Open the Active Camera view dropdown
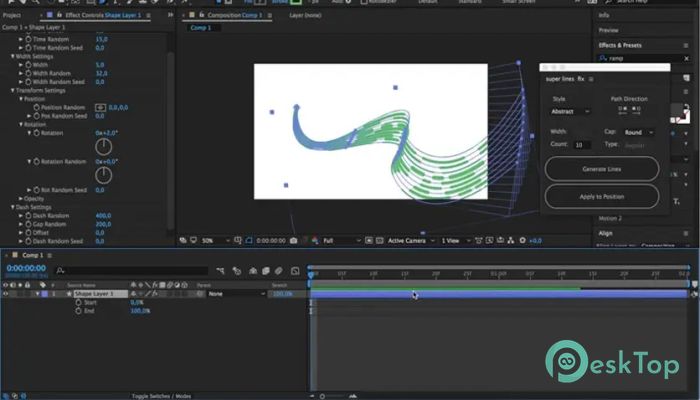Image resolution: width=700 pixels, height=400 pixels. click(411, 241)
